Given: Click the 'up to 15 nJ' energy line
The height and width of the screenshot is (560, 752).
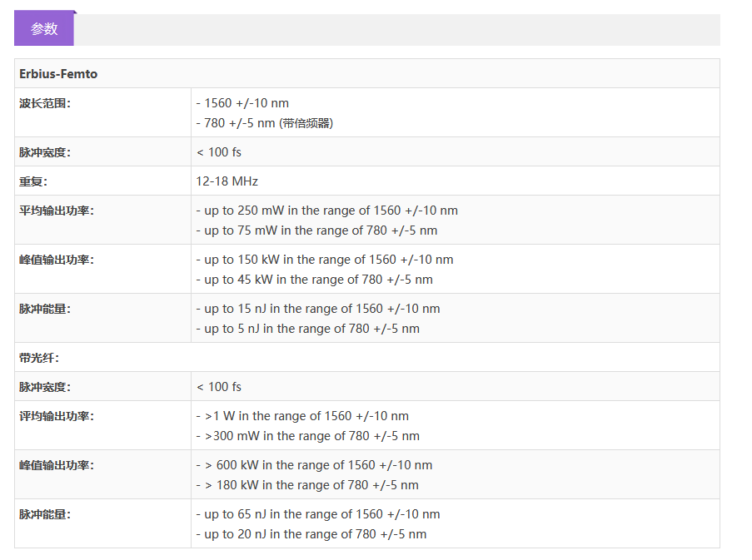Looking at the screenshot, I should tap(317, 309).
